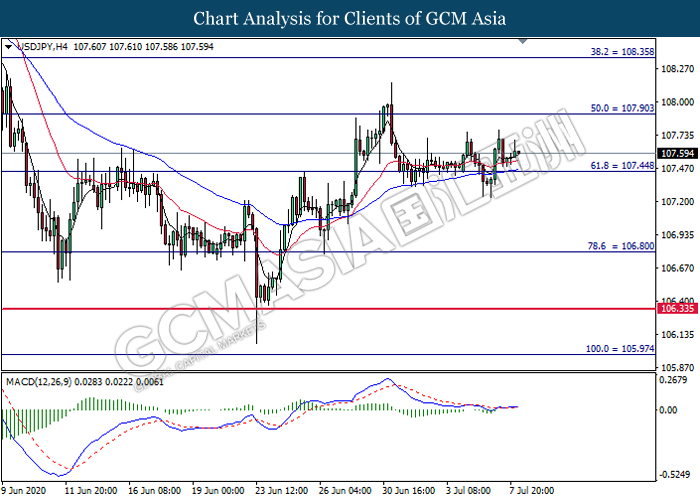Click the 3 Jul 08:00 time label

pyautogui.click(x=469, y=491)
